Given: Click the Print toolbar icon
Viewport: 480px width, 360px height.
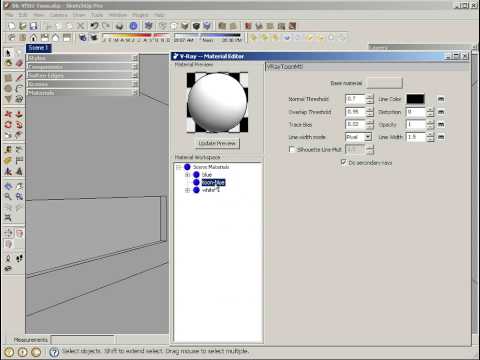Looking at the screenshot, I should pos(119,26).
